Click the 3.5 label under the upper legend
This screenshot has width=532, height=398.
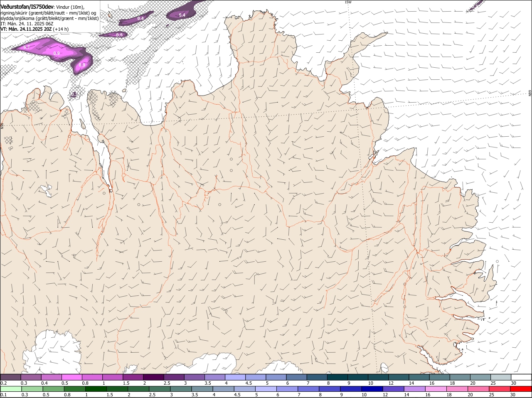(208, 383)
